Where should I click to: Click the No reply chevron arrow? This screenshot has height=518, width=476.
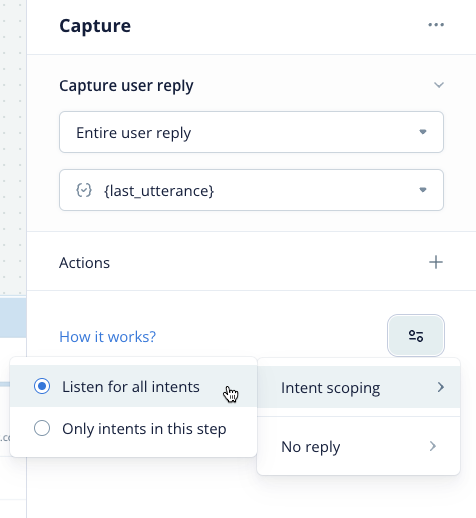pyautogui.click(x=433, y=446)
